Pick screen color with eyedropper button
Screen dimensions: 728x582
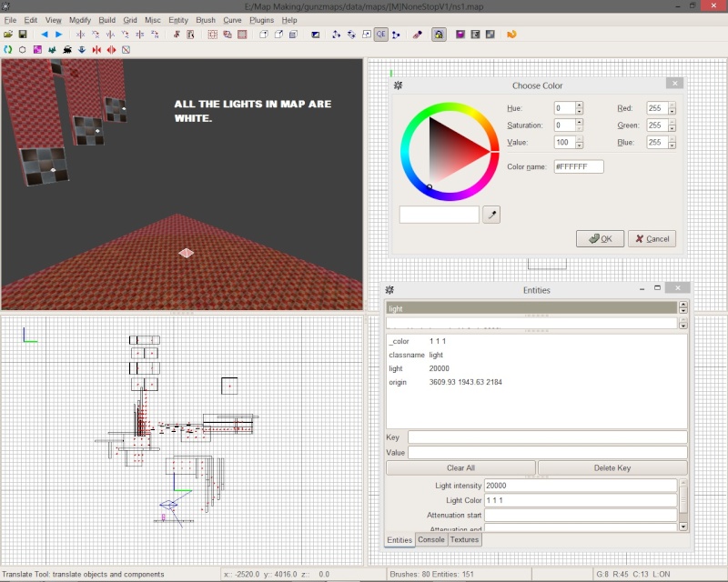491,215
